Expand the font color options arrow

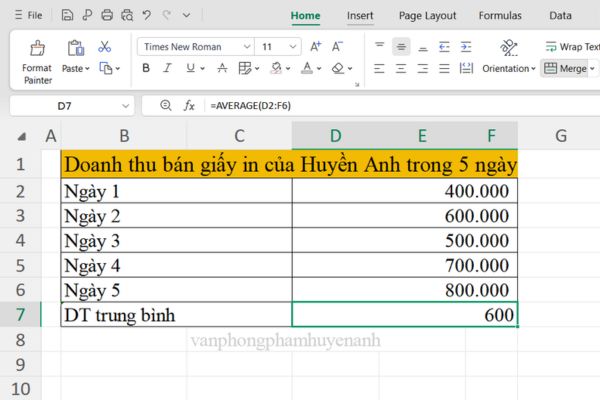click(319, 69)
